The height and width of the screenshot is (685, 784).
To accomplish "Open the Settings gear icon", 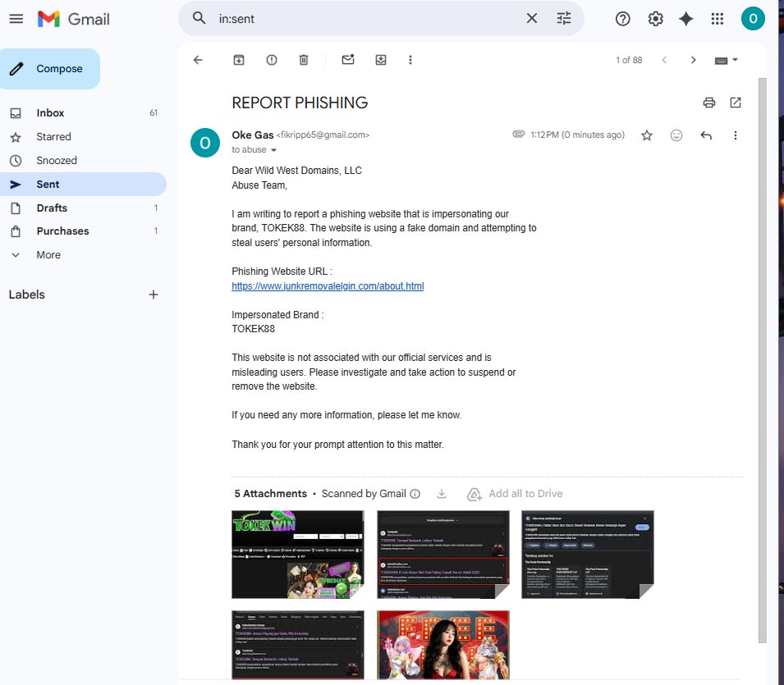I will (x=655, y=19).
